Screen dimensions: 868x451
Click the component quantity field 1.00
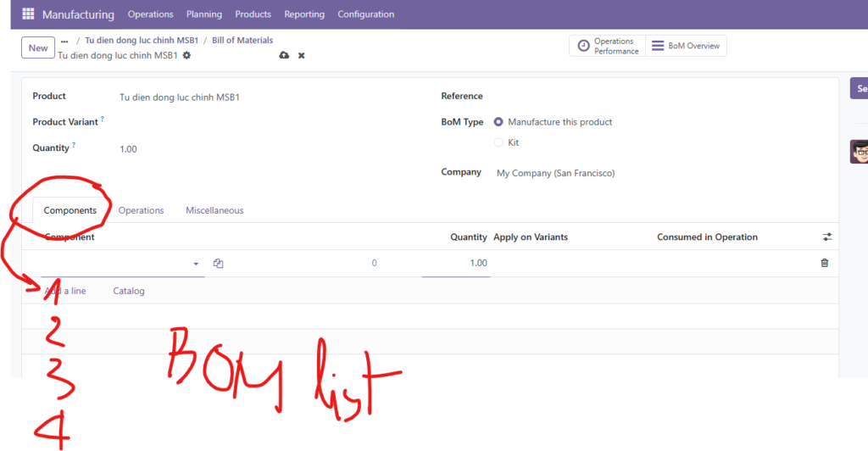tap(456, 263)
